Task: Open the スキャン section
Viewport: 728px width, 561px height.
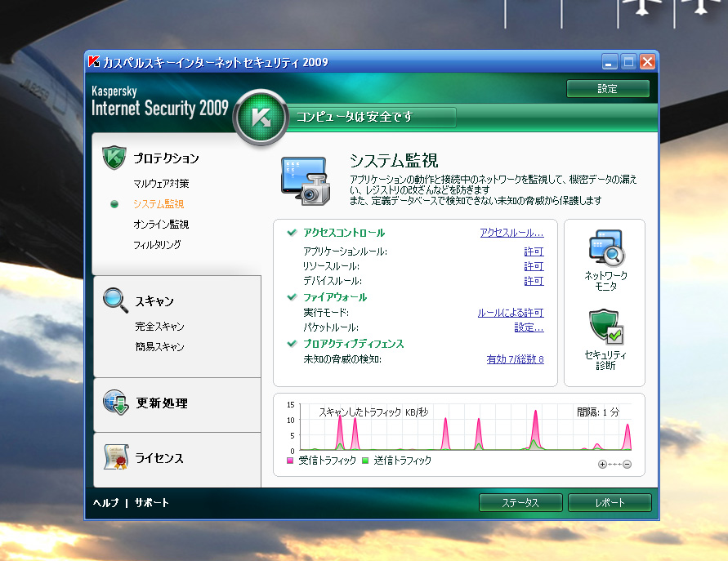Action: click(x=154, y=301)
